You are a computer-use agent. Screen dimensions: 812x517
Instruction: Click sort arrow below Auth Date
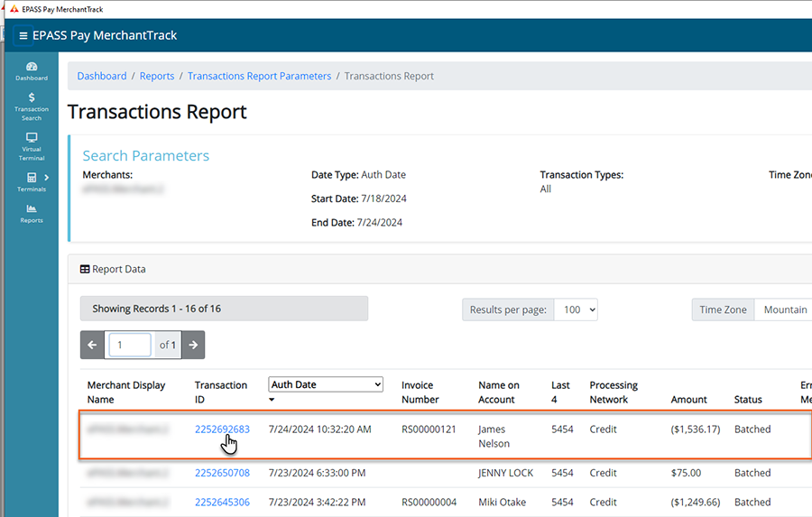[x=272, y=400]
